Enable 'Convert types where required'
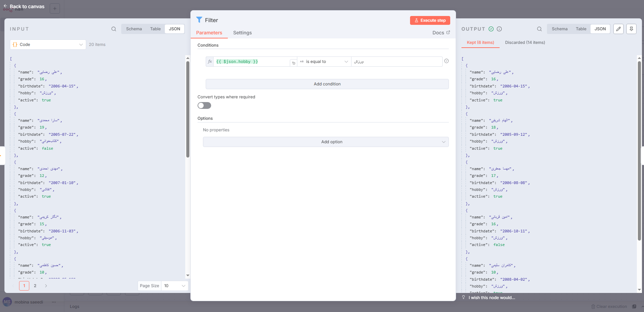 [x=204, y=105]
